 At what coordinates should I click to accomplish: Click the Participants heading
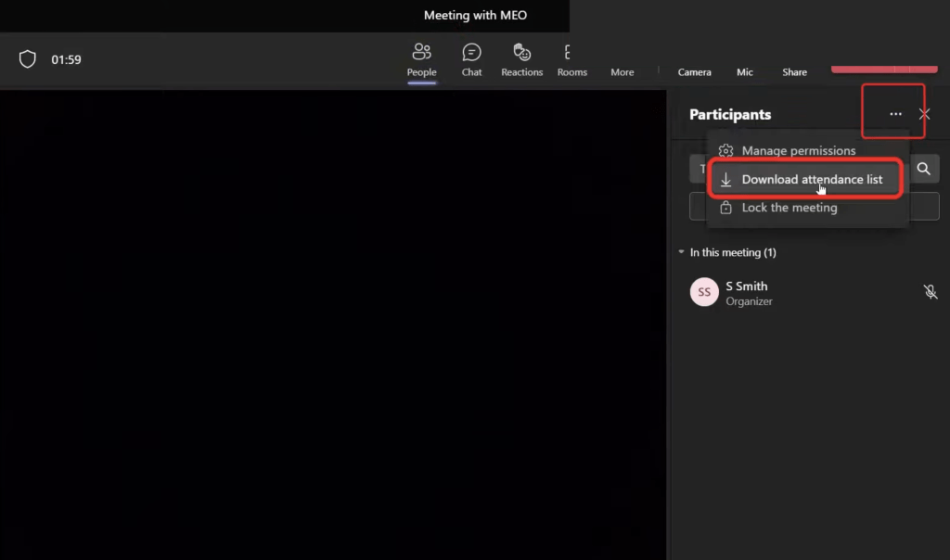coord(730,114)
